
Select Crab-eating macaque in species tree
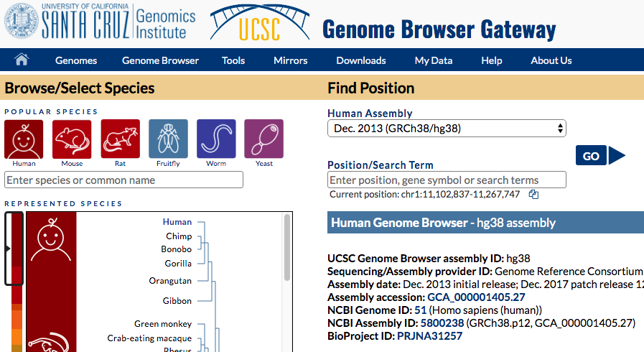click(149, 338)
